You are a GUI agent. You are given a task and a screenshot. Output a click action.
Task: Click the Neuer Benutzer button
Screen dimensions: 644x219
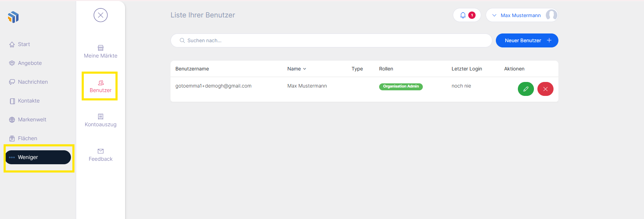(x=527, y=40)
